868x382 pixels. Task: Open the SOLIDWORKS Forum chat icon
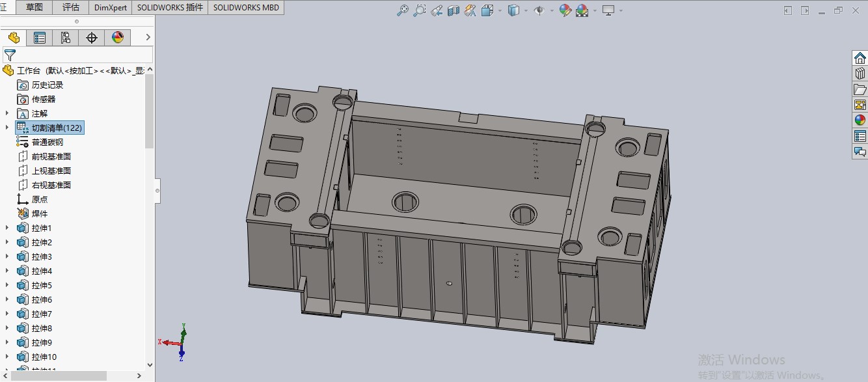860,150
